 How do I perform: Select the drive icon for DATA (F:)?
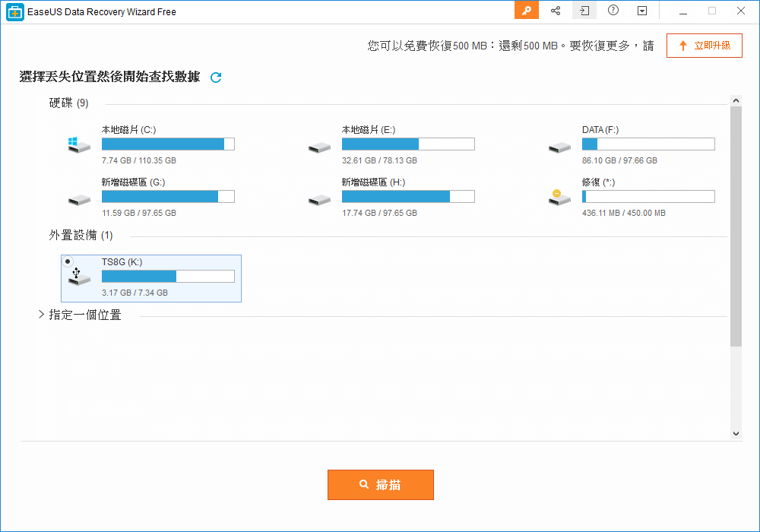point(559,147)
